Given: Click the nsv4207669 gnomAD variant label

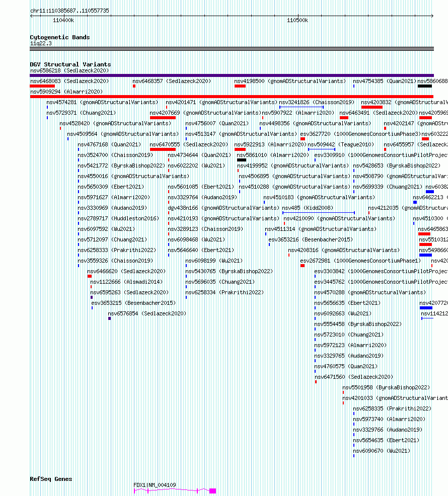Looking at the screenshot, I should (205, 113).
